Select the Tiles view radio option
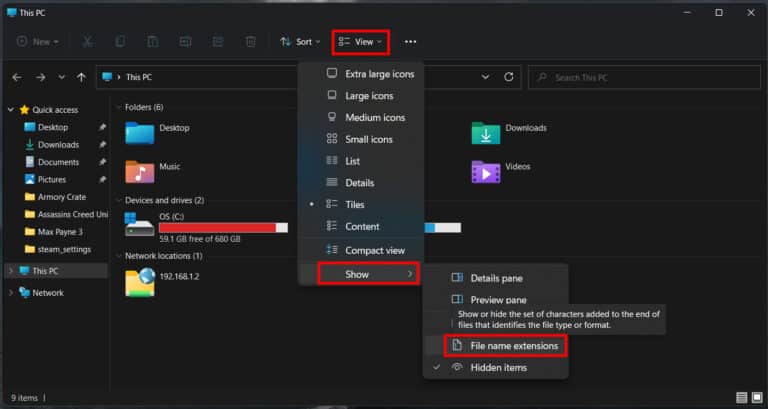 [361, 205]
